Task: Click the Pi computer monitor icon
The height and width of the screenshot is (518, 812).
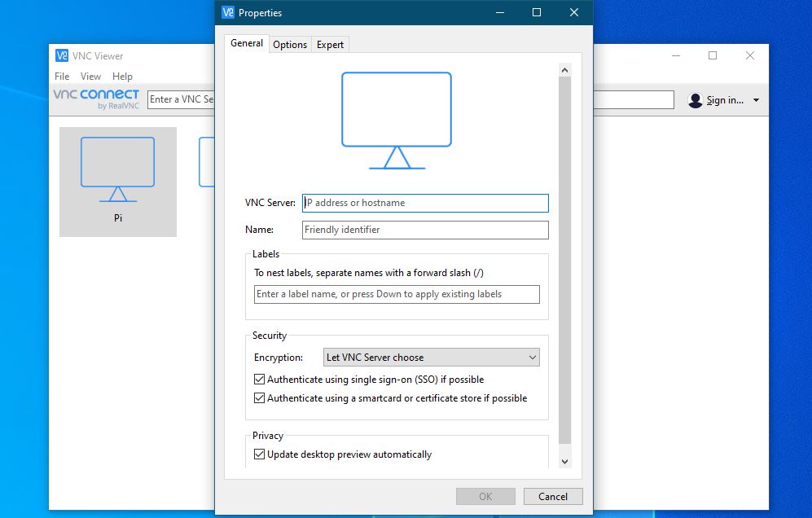Action: pyautogui.click(x=117, y=169)
